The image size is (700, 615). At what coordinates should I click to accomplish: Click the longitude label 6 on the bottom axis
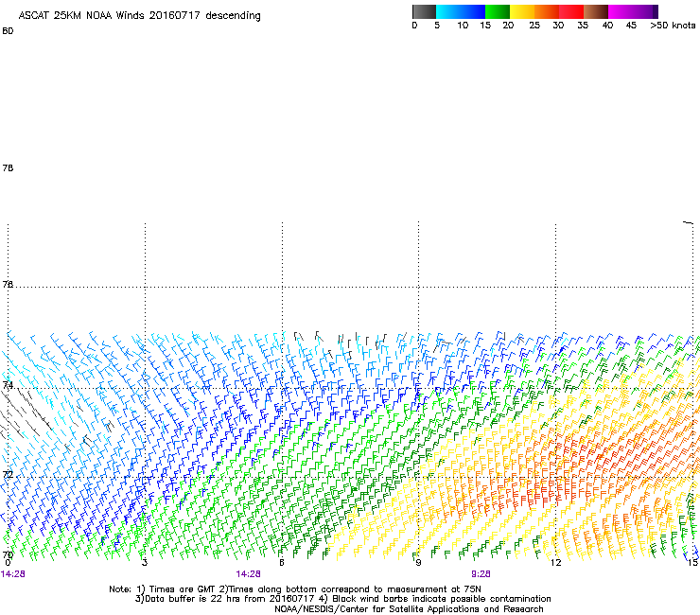click(x=282, y=563)
